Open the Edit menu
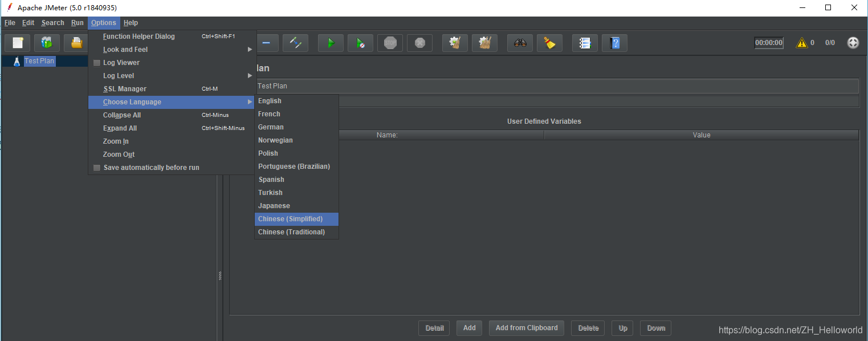The image size is (868, 341). click(x=28, y=23)
